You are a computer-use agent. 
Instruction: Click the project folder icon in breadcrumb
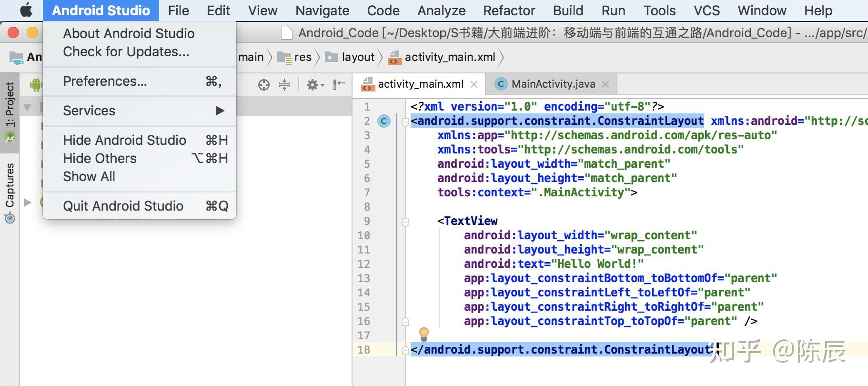pyautogui.click(x=16, y=58)
